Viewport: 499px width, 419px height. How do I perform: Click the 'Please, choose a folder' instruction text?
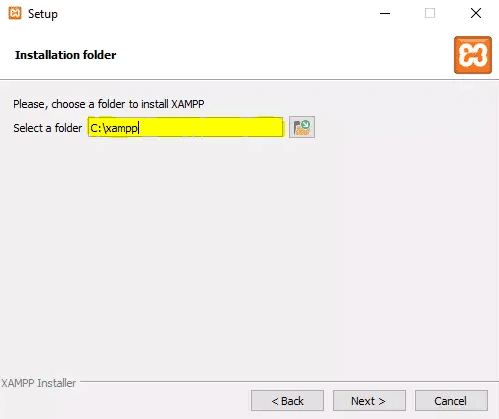tap(109, 104)
